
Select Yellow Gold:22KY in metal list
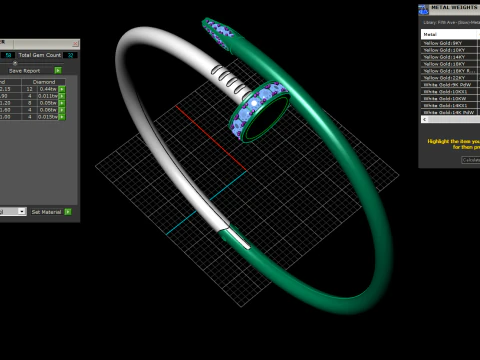coord(449,78)
